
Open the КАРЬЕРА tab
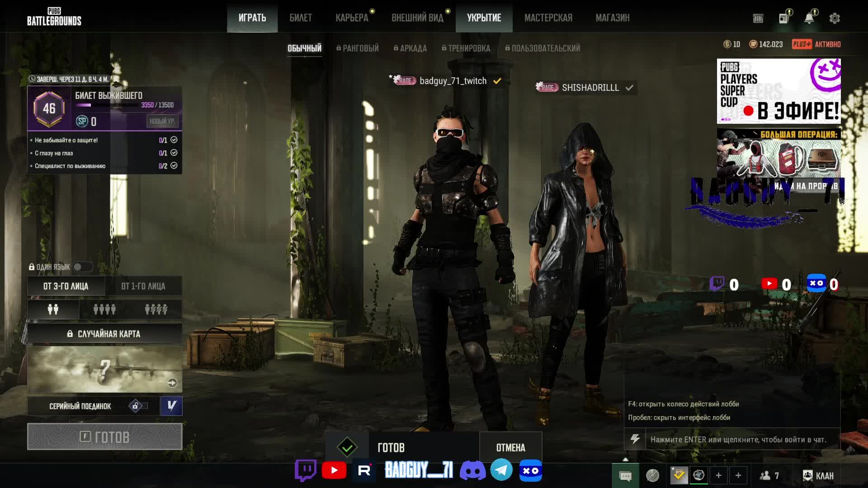pos(352,18)
